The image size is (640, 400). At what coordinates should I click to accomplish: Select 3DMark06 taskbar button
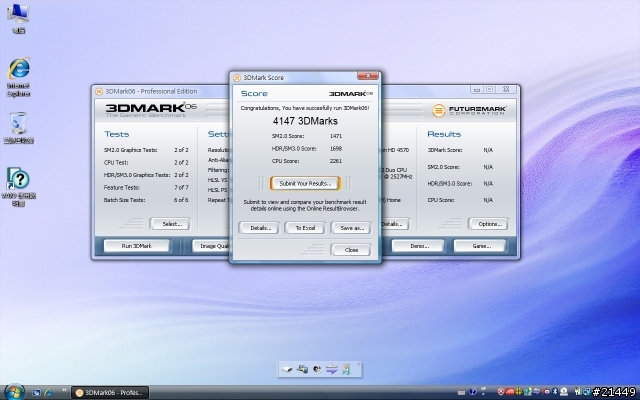tap(110, 393)
